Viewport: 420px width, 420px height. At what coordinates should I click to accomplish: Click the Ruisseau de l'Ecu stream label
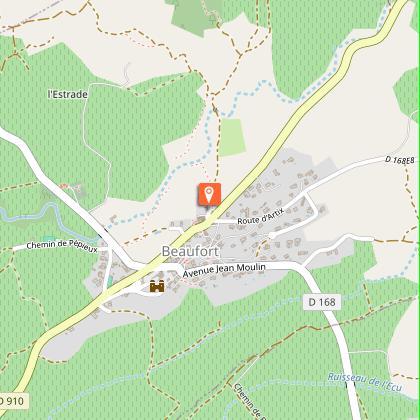[365, 382]
